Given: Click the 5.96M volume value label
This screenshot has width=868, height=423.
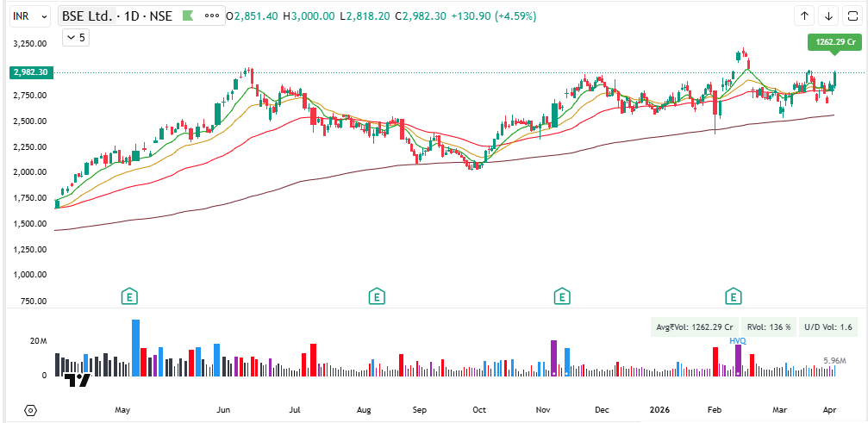Looking at the screenshot, I should (x=834, y=361).
